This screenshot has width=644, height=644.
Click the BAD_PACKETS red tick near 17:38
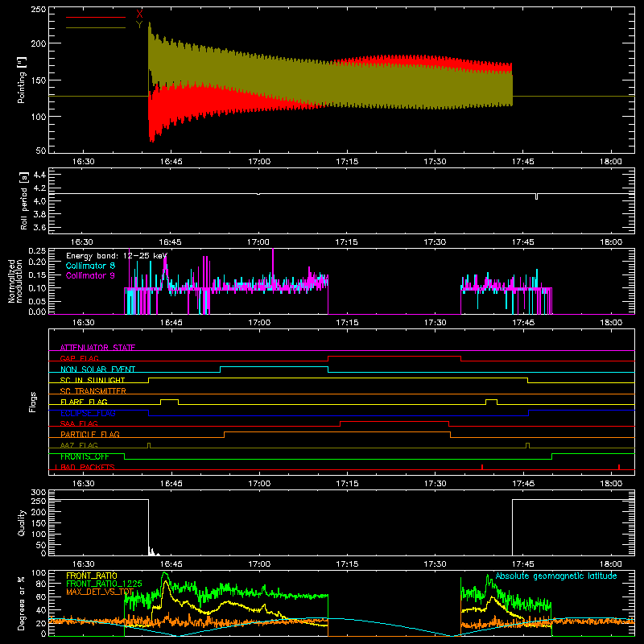coord(482,467)
